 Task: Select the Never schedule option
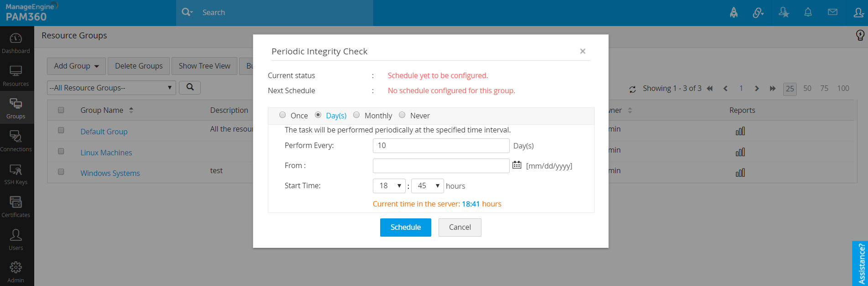coord(402,115)
